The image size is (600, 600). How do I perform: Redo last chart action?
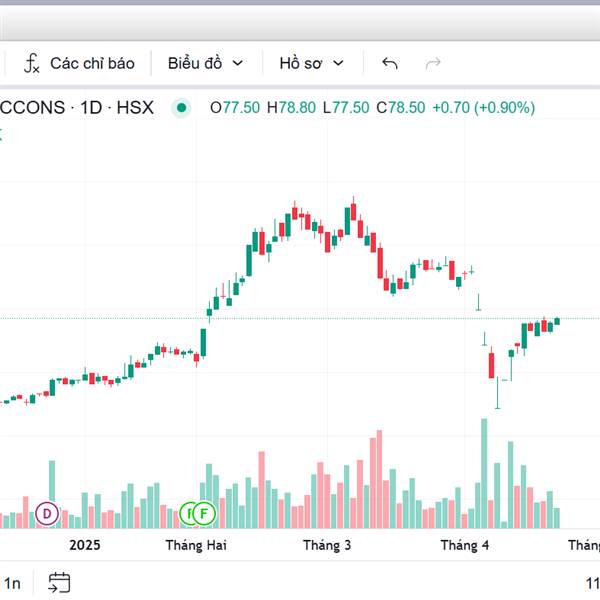433,64
